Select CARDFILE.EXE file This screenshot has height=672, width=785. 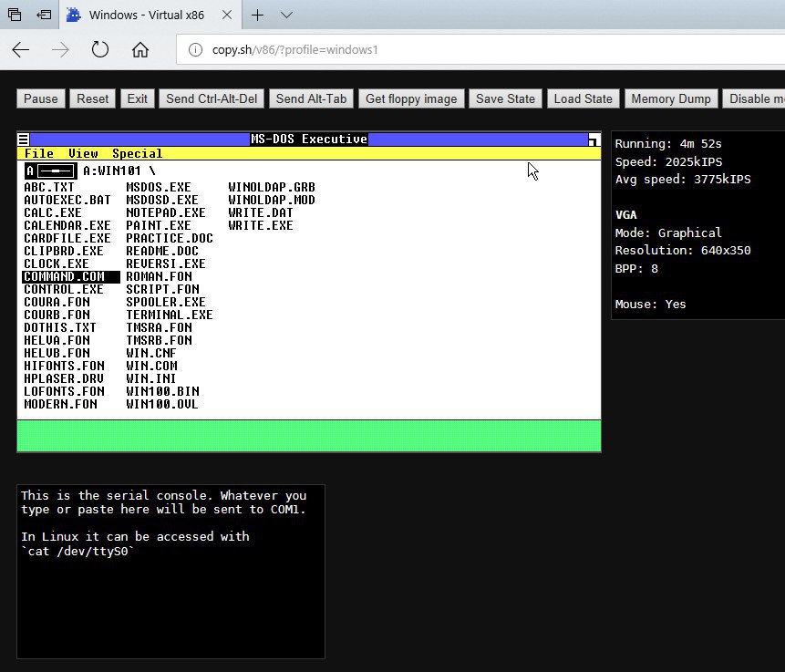tap(67, 238)
